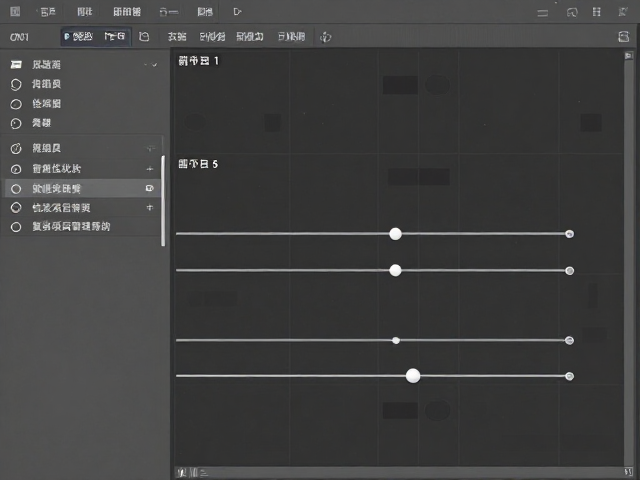The image size is (640, 480).
Task: Select the first tab after the small square icon
Action: tap(177, 37)
